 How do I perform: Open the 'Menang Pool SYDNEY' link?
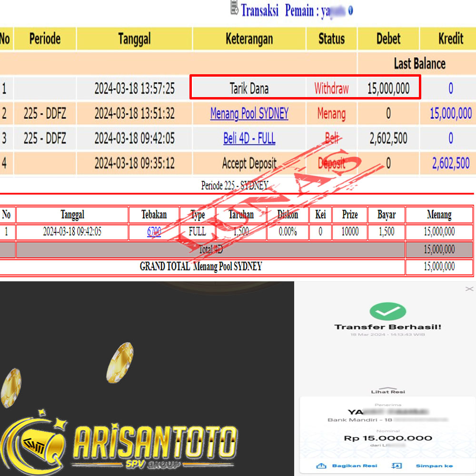coord(249,114)
